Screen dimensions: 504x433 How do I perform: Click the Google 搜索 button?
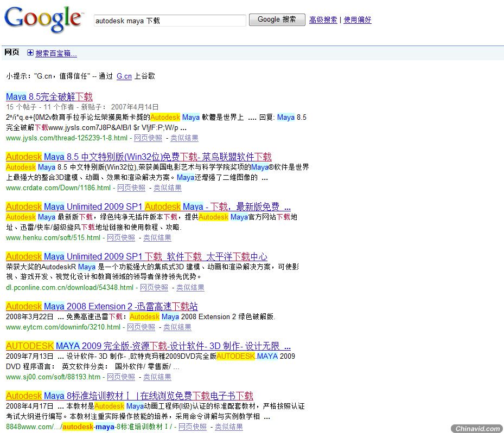277,20
